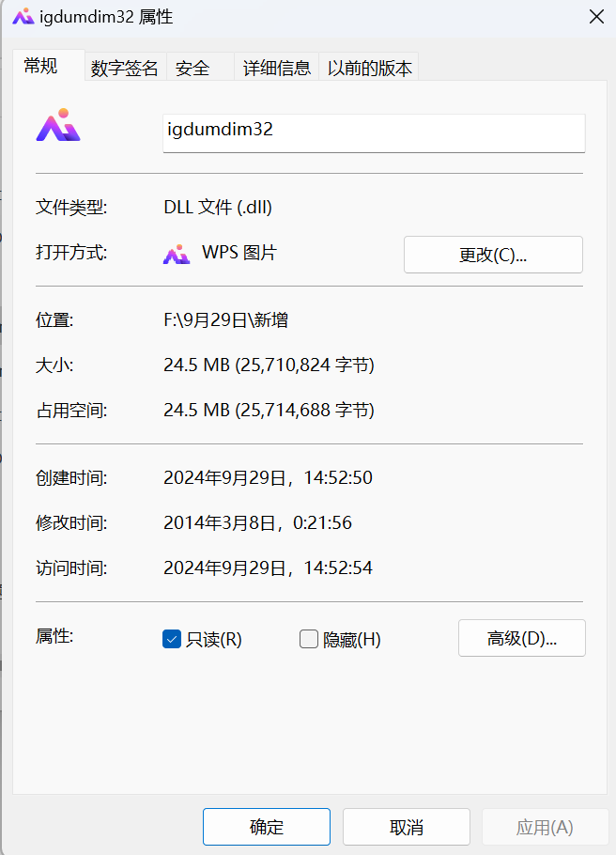Click 取消 to dismiss the dialog
The image size is (616, 855).
coord(406,826)
